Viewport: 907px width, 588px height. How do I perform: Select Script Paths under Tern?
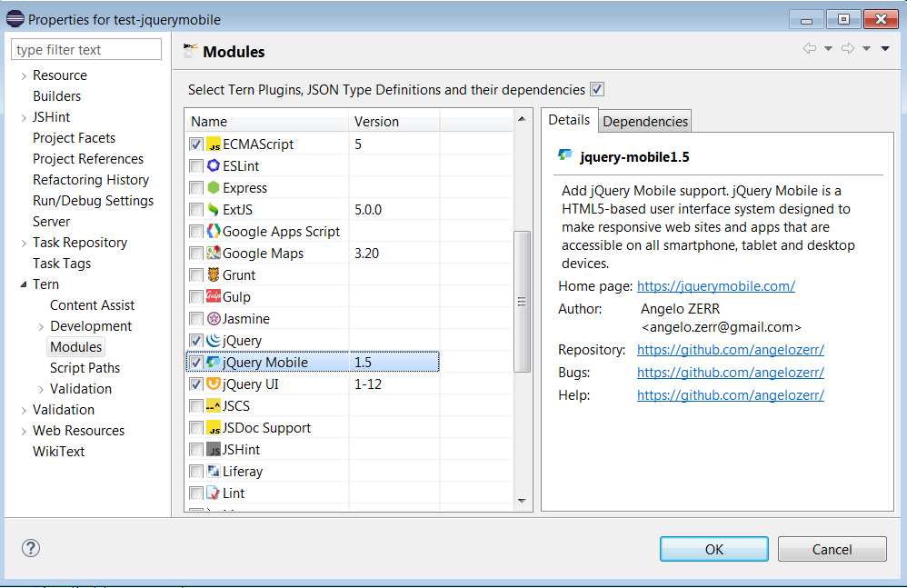[85, 367]
